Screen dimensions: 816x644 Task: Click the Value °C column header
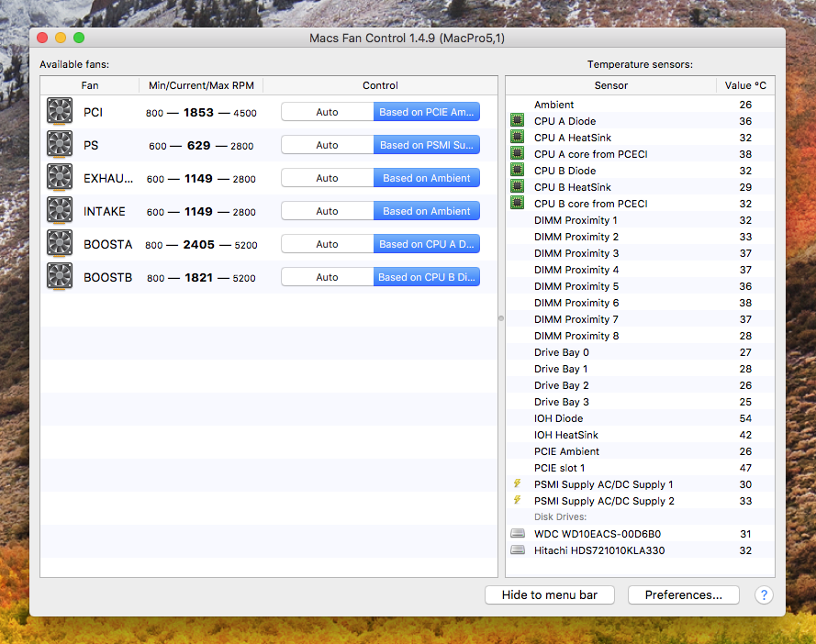pos(745,85)
